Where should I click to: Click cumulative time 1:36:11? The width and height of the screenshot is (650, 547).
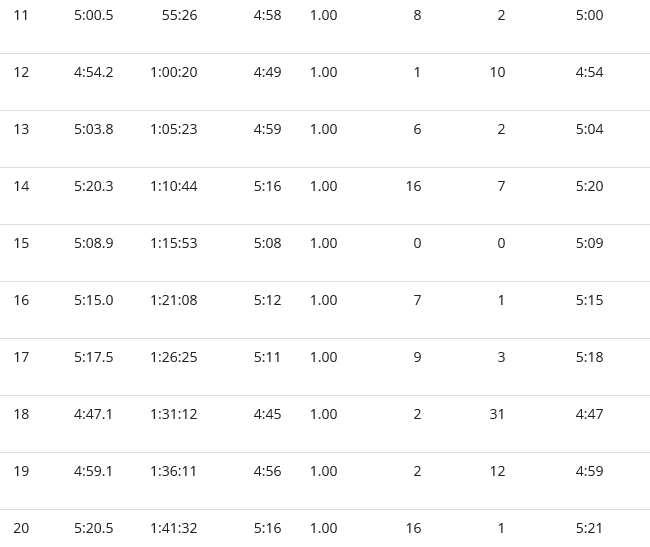pyautogui.click(x=173, y=471)
